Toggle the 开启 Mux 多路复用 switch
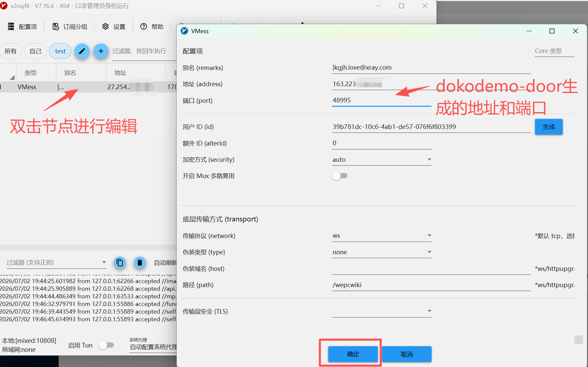 (340, 176)
